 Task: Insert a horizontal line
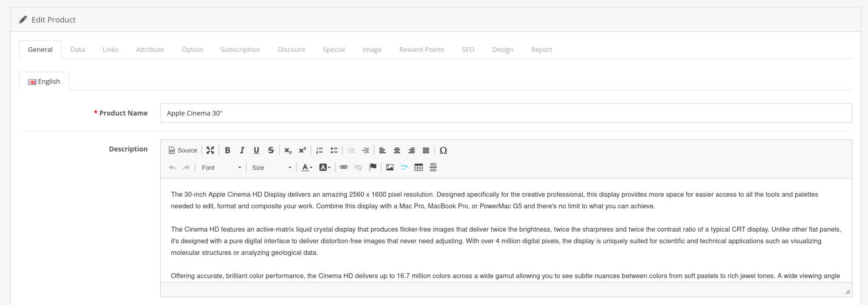point(433,167)
